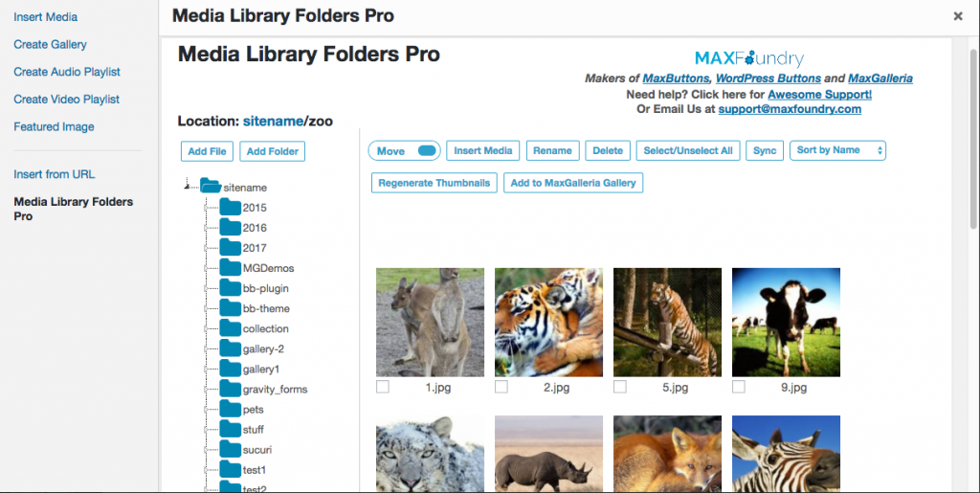
Task: Click the MaxFoundry logo
Action: click(748, 58)
